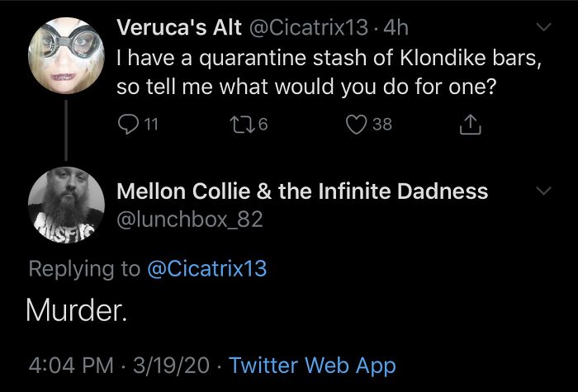Click the Veruca's Alt display name
The width and height of the screenshot is (578, 392).
pyautogui.click(x=180, y=28)
